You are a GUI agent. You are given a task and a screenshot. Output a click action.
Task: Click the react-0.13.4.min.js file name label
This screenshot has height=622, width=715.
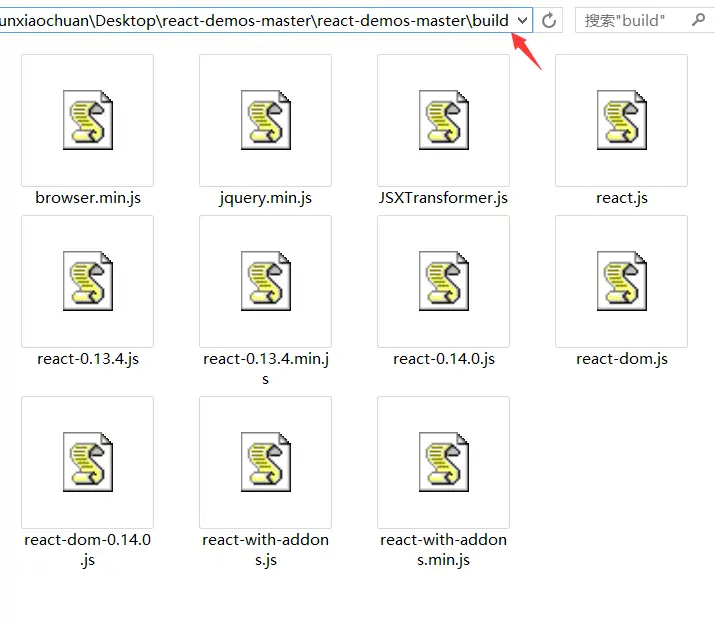tap(265, 368)
